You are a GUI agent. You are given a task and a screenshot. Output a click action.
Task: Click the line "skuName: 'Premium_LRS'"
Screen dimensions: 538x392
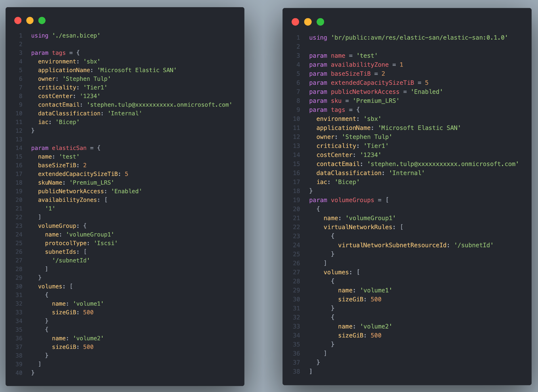pos(76,182)
